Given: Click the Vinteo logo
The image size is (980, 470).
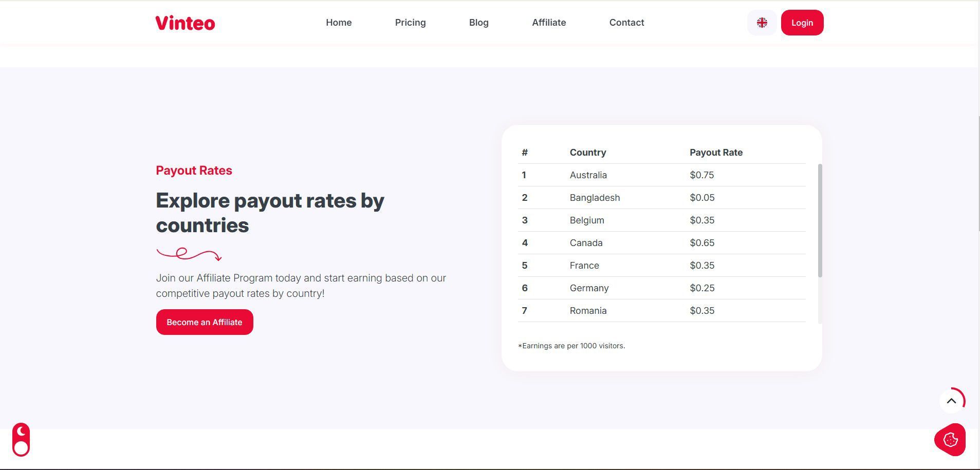Looking at the screenshot, I should pos(185,23).
